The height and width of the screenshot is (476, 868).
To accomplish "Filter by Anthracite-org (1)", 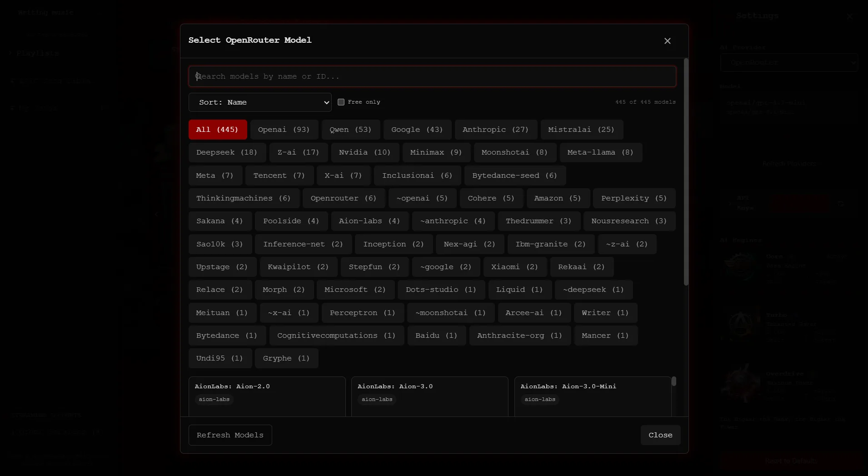I will 520,336.
